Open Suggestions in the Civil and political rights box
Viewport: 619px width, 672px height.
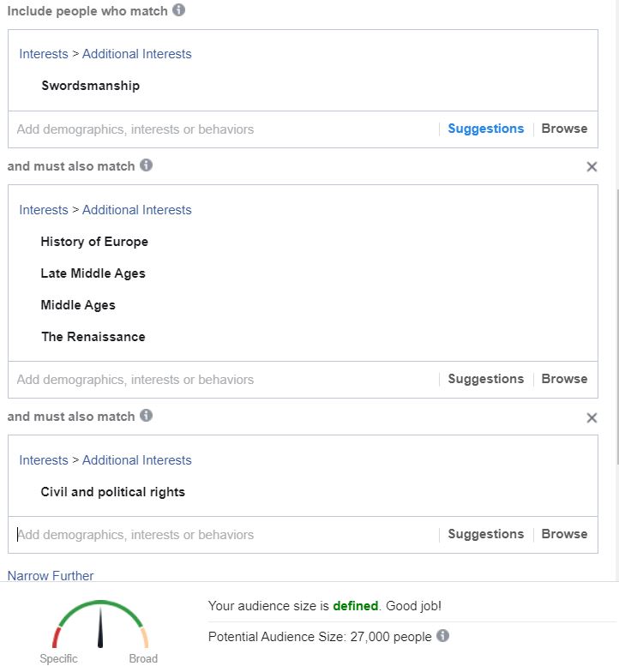485,534
